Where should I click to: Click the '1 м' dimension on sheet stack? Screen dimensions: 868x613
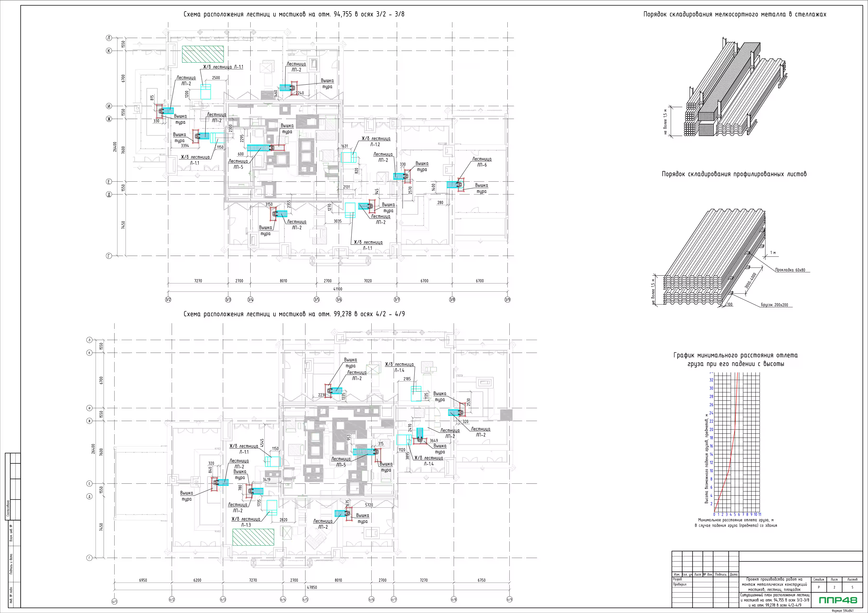tap(773, 253)
